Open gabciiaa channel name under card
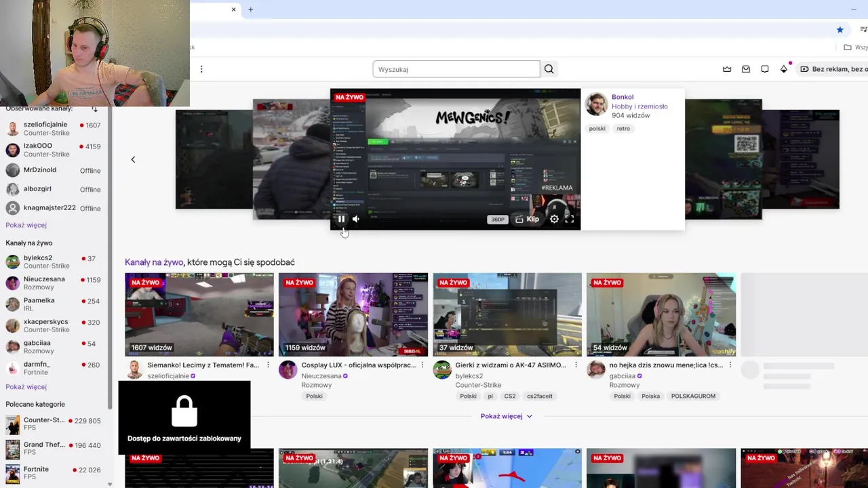 (x=623, y=376)
